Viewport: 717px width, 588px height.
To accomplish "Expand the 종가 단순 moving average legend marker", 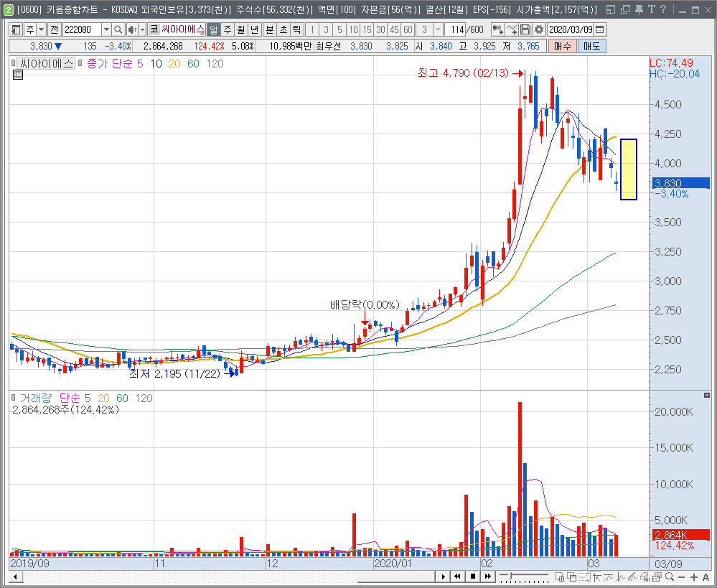I will pyautogui.click(x=80, y=63).
